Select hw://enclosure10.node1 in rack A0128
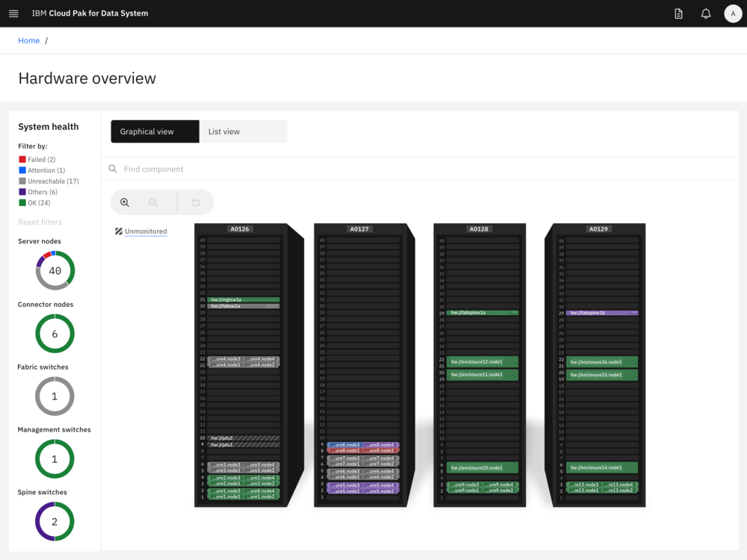The width and height of the screenshot is (747, 560). 483,467
